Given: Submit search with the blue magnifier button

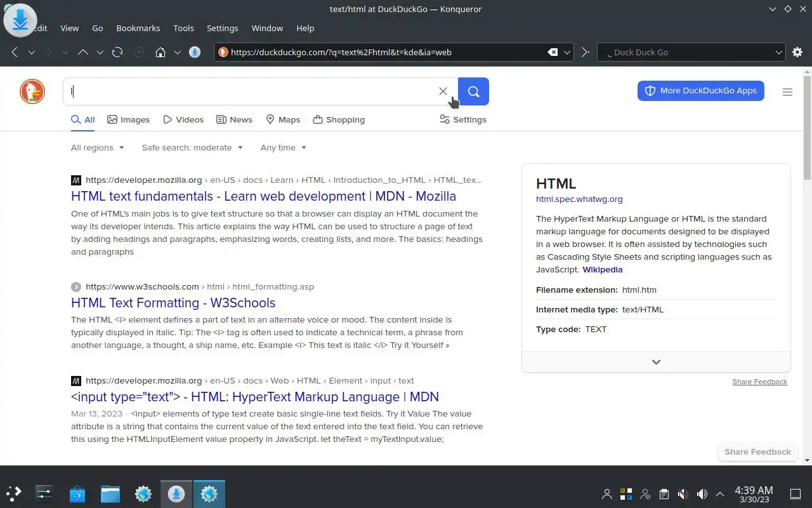Looking at the screenshot, I should click(x=473, y=91).
